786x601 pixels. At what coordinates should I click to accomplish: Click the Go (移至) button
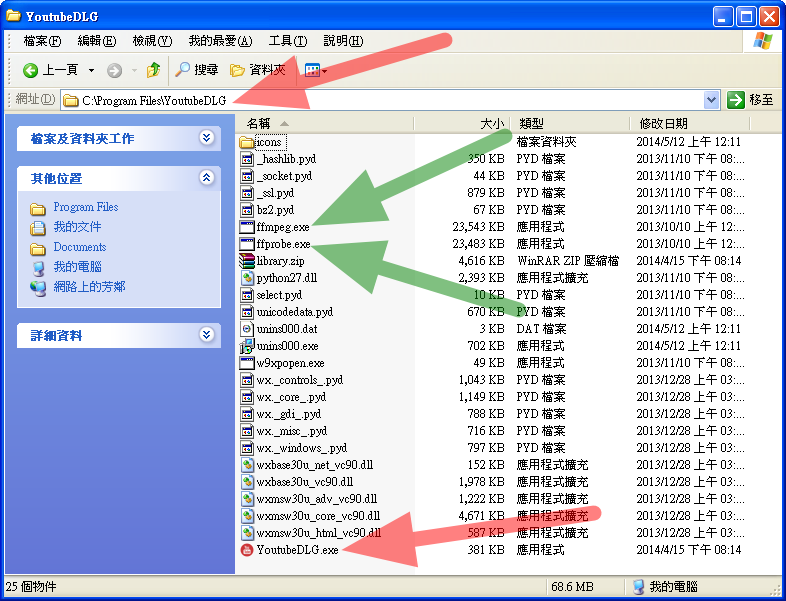pos(750,100)
